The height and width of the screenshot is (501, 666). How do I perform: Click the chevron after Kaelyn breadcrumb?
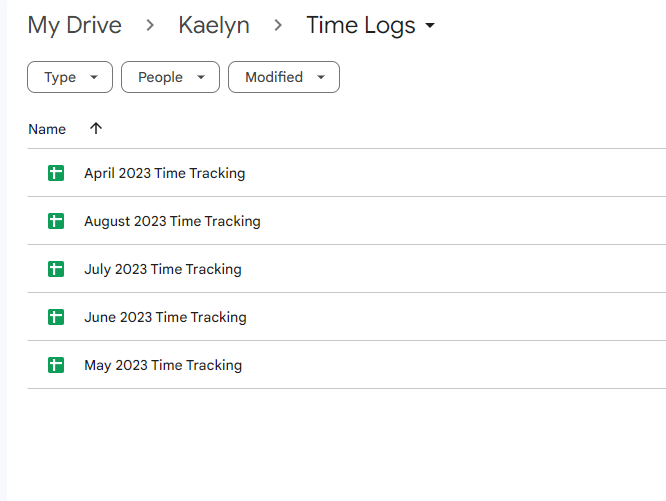277,26
